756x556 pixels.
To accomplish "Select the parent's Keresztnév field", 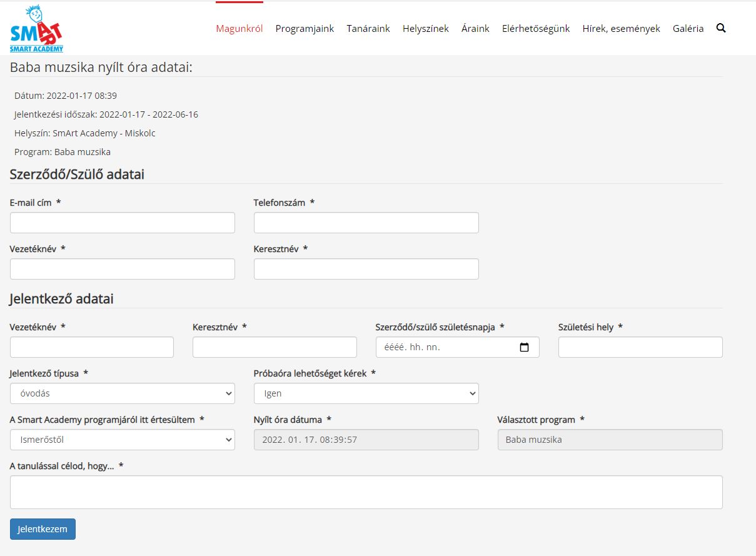I will point(366,269).
